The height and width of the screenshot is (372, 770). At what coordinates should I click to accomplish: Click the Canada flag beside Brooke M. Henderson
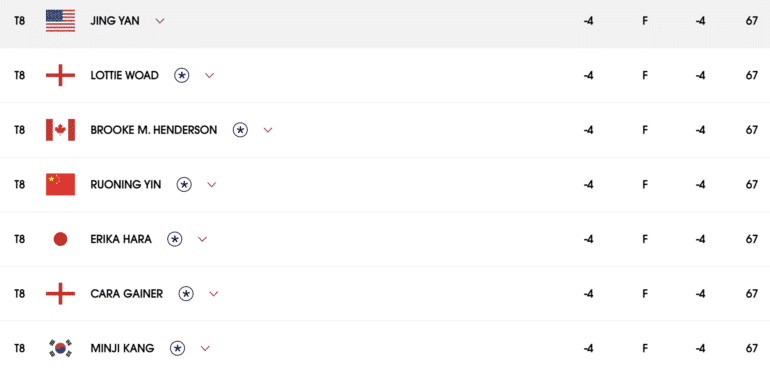60,130
